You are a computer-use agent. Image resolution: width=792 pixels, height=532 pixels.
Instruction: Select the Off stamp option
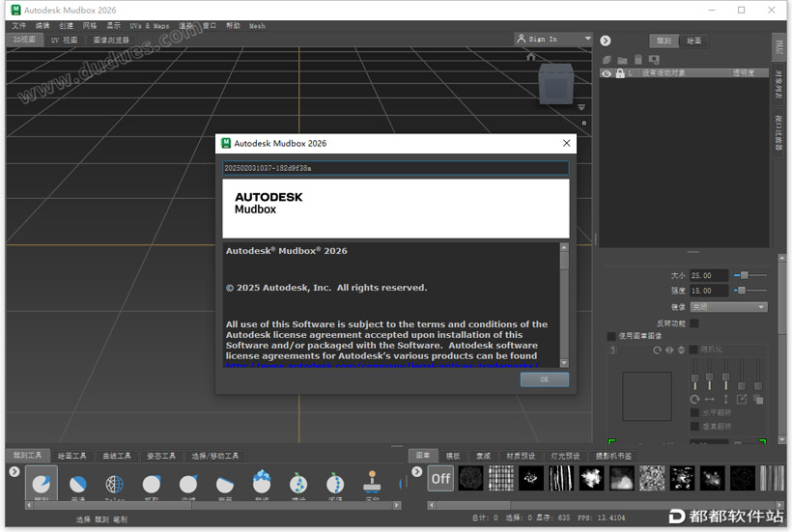tap(440, 478)
